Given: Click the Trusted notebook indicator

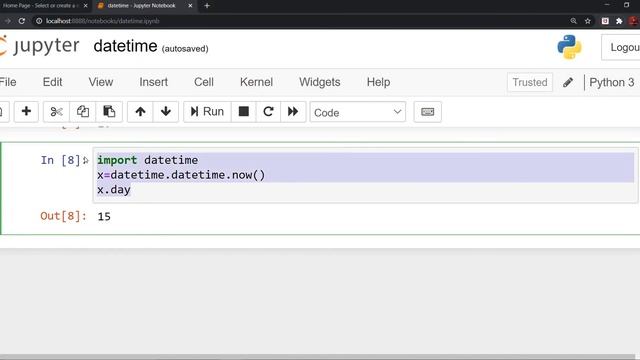Looking at the screenshot, I should (x=530, y=82).
